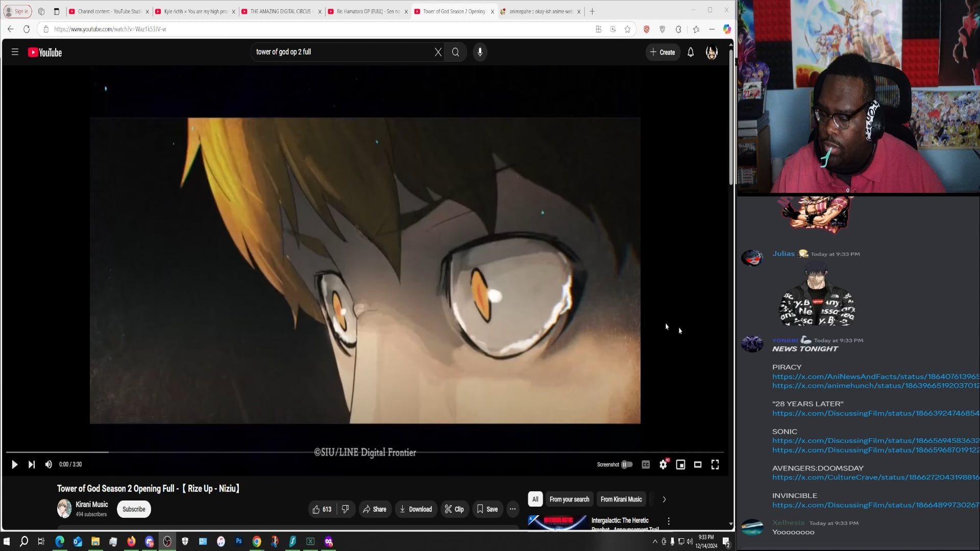Open Windows taskbar search
The width and height of the screenshot is (980, 551).
point(24,541)
